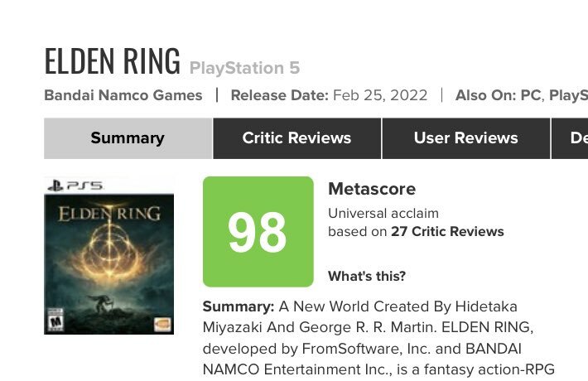
Task: Follow the Bandai Namco Games publisher link
Action: pyautogui.click(x=123, y=95)
